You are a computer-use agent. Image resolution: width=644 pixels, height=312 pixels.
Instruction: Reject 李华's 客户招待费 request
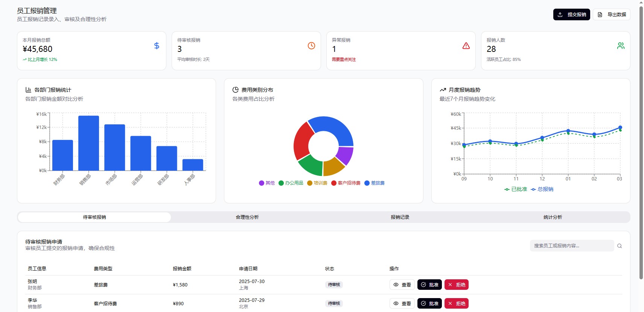coord(456,304)
